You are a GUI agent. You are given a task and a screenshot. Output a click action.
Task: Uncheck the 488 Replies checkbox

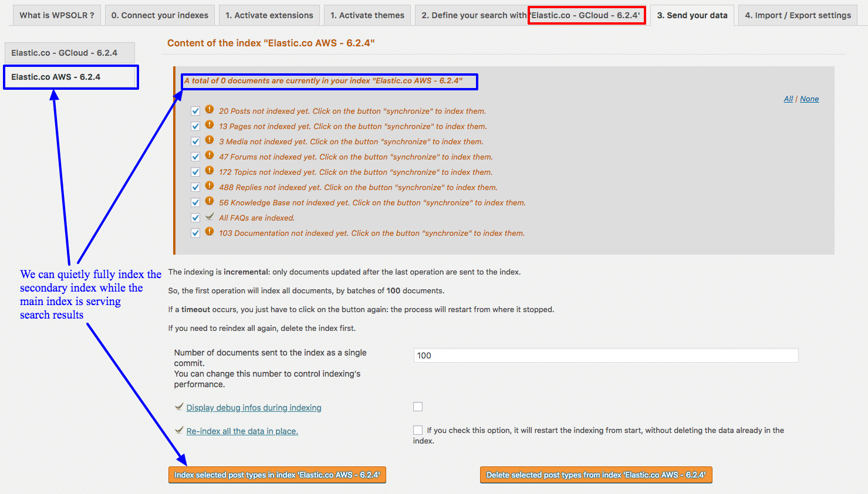[x=195, y=187]
